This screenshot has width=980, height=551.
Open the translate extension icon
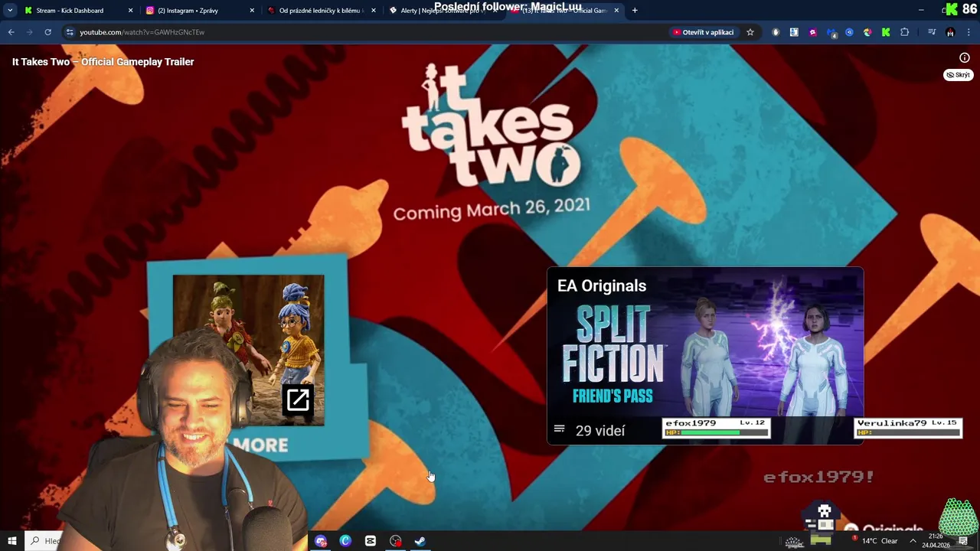(794, 32)
